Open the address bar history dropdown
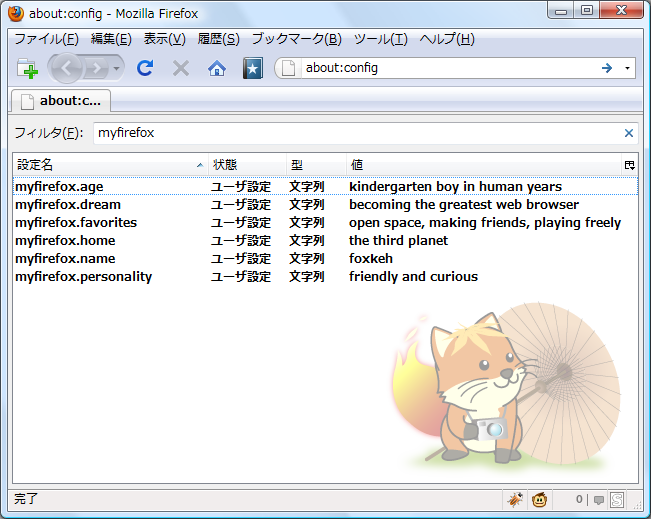 (627, 68)
